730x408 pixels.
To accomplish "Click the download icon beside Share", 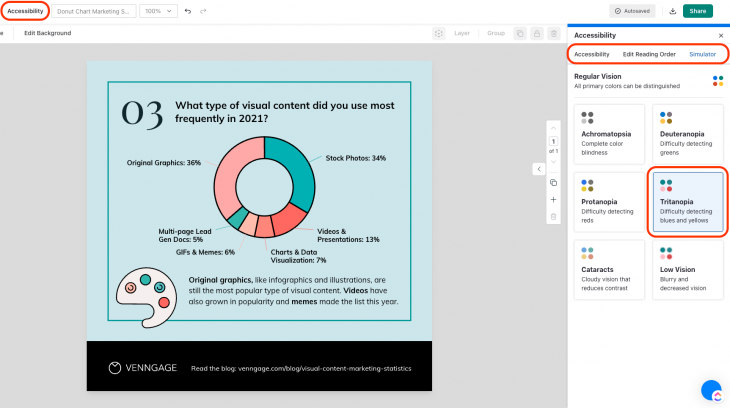I will (673, 11).
